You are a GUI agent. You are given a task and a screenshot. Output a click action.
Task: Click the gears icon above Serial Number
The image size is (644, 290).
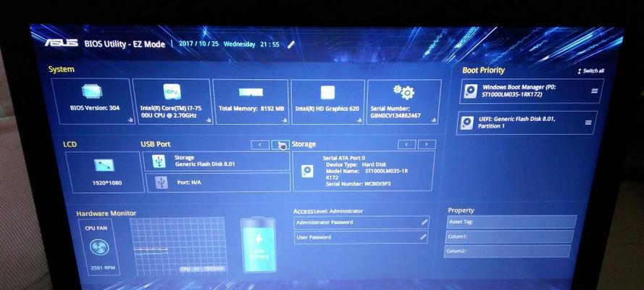403,91
